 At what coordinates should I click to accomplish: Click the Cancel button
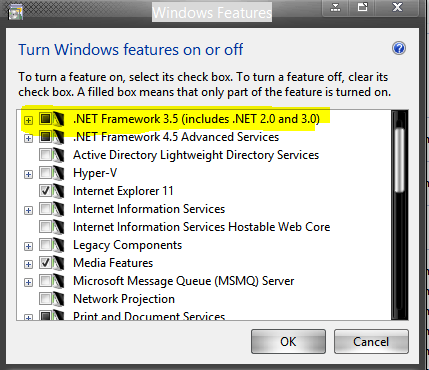coord(371,342)
